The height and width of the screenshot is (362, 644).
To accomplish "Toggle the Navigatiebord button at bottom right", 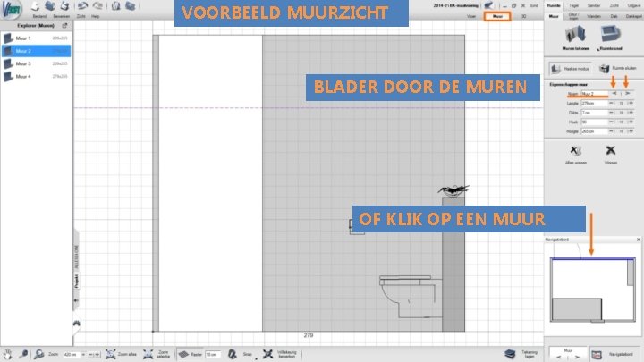I will click(x=614, y=354).
